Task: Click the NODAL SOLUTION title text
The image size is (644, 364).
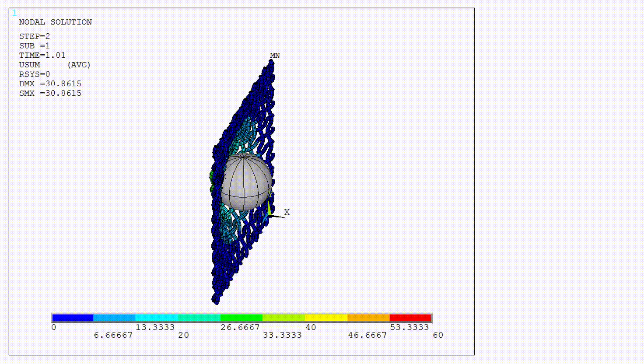Action: [55, 22]
